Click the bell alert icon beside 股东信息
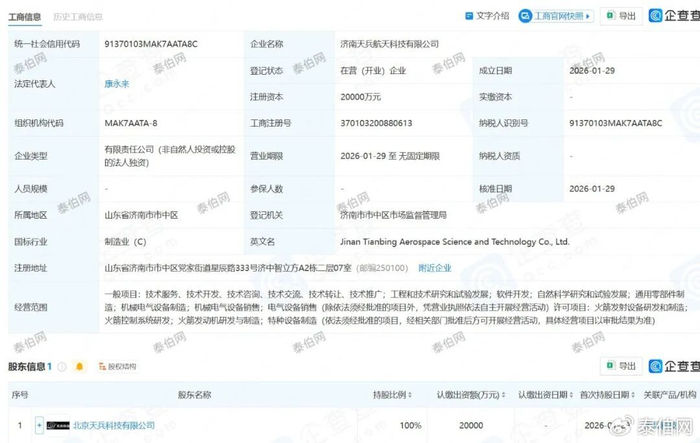 point(79,367)
